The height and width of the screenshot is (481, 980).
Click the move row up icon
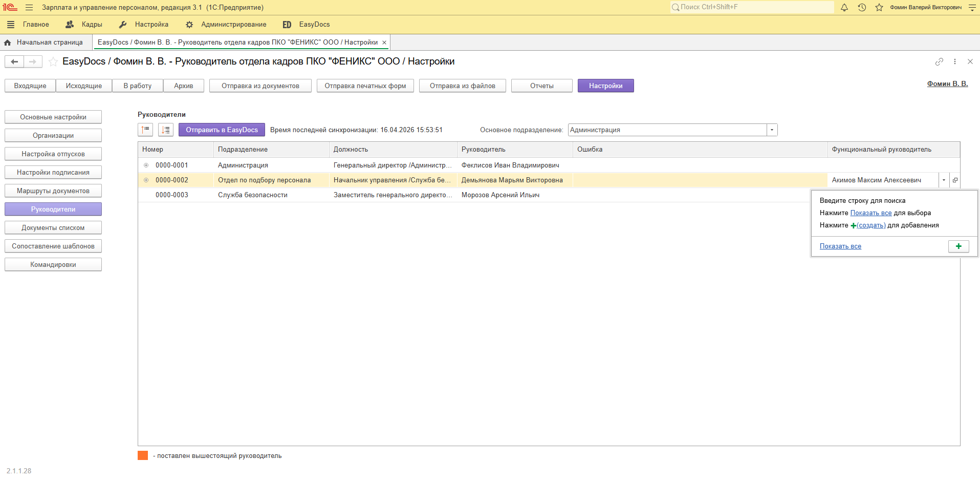tap(145, 130)
